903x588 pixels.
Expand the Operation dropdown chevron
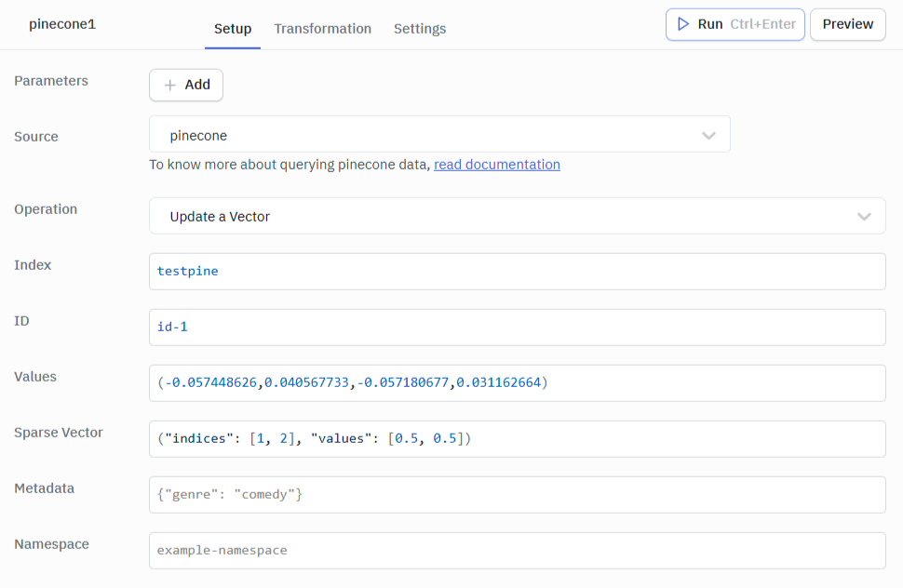tap(864, 217)
